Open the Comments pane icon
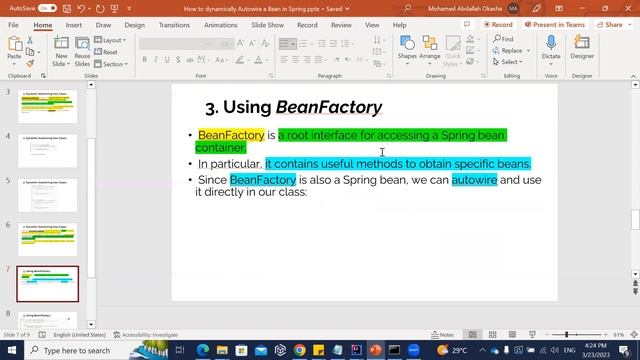Screen dimensions: 640x360 tap(467, 25)
